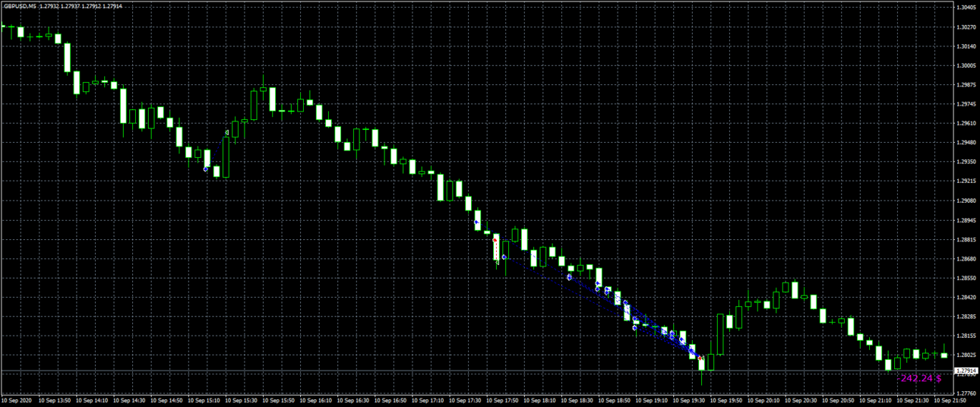980x407 pixels.
Task: Click the 10 Sep 15:50 time label
Action: tap(279, 400)
